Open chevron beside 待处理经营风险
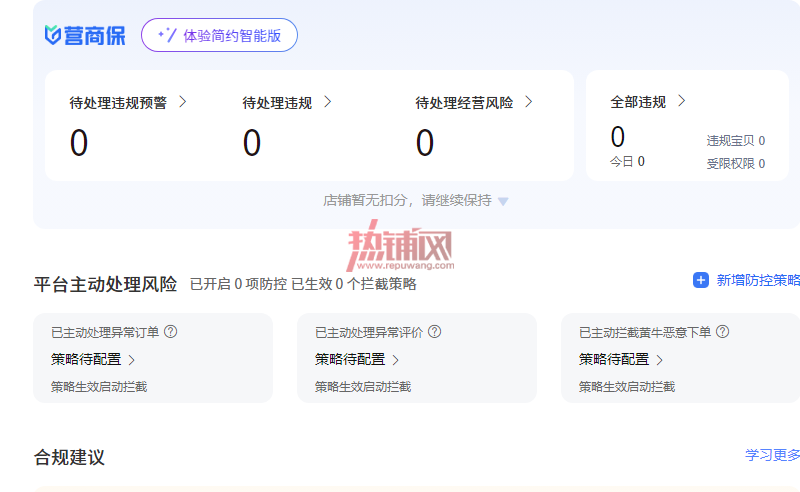The width and height of the screenshot is (800, 492). coord(529,102)
